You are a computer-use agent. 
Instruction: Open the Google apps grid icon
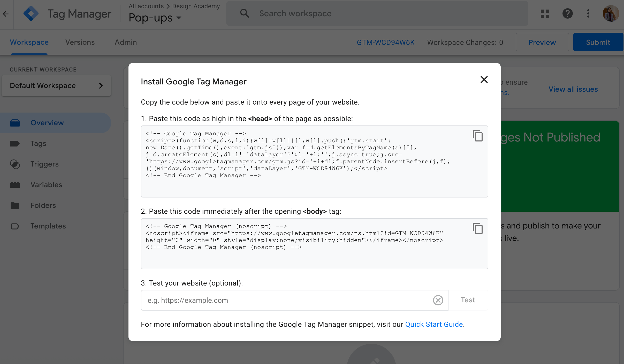tap(545, 13)
